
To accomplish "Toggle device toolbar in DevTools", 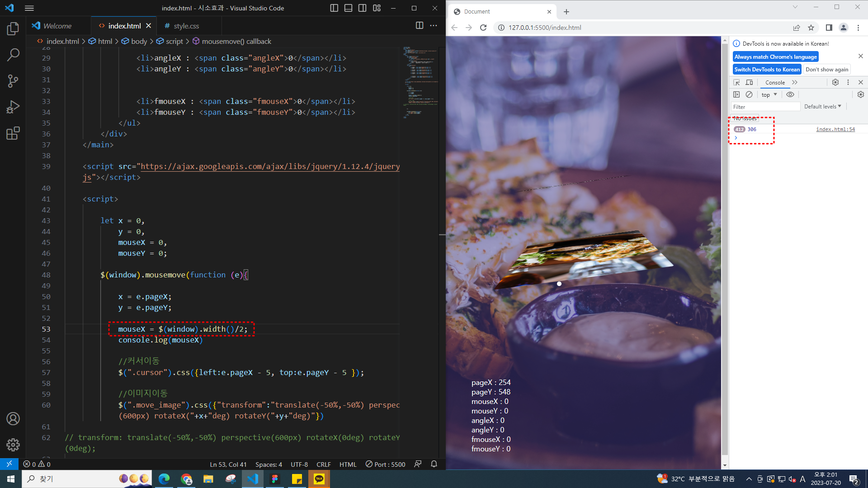I will (749, 82).
